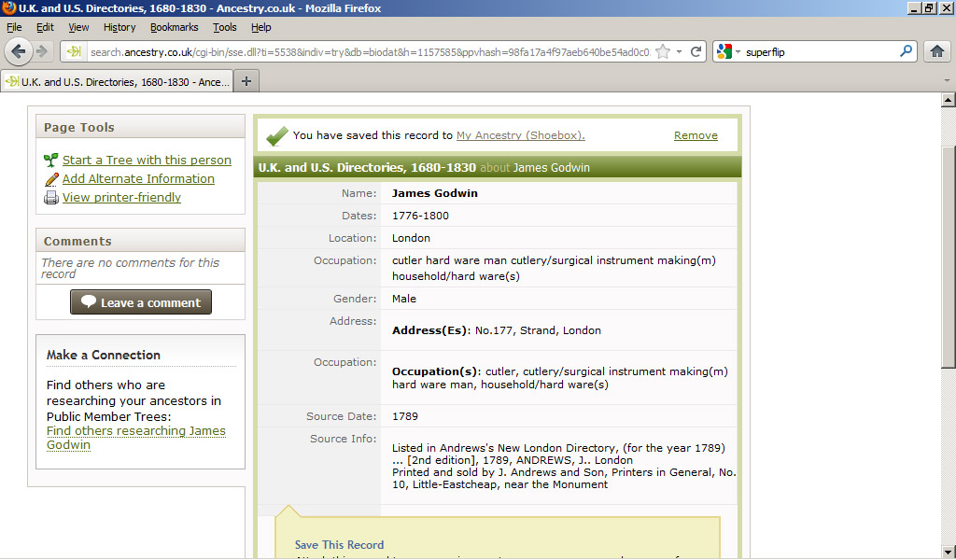This screenshot has width=956, height=560.
Task: Click the Page Tools panel heading
Action: pyautogui.click(x=140, y=127)
